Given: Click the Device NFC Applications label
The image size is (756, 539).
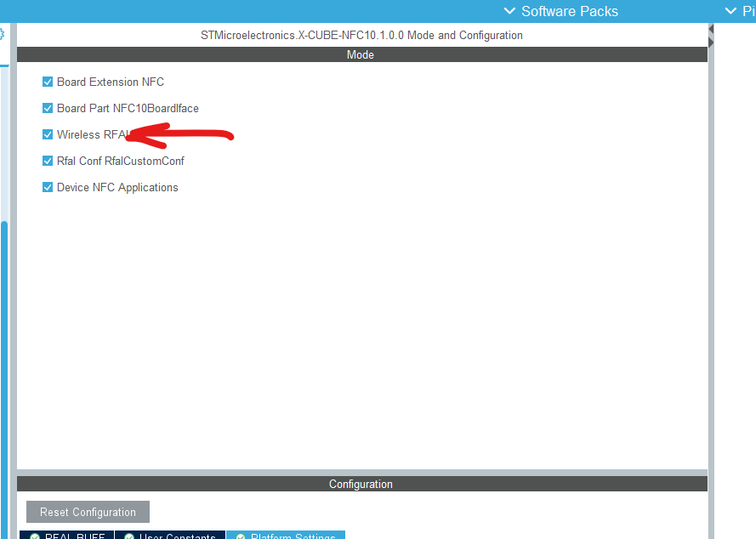Looking at the screenshot, I should 117,188.
